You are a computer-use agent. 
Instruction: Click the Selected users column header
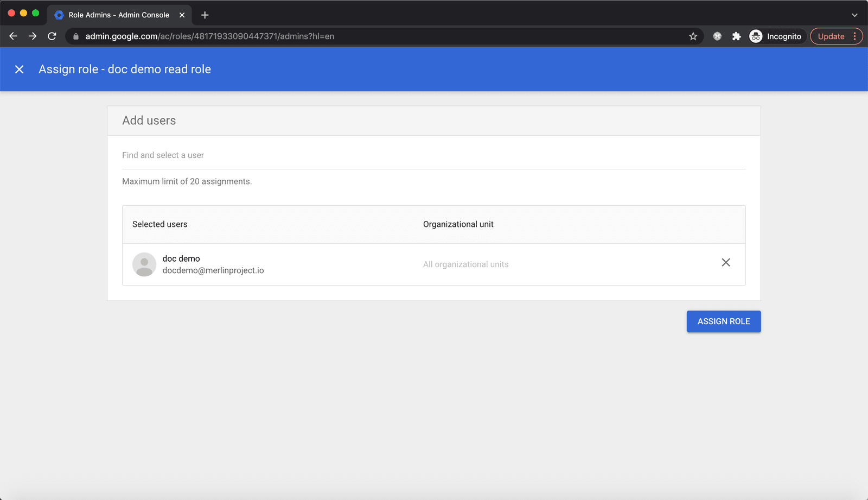(x=160, y=224)
